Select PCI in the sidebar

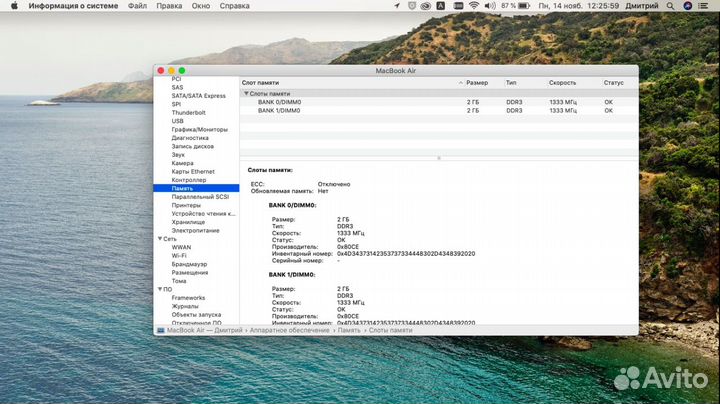click(176, 79)
